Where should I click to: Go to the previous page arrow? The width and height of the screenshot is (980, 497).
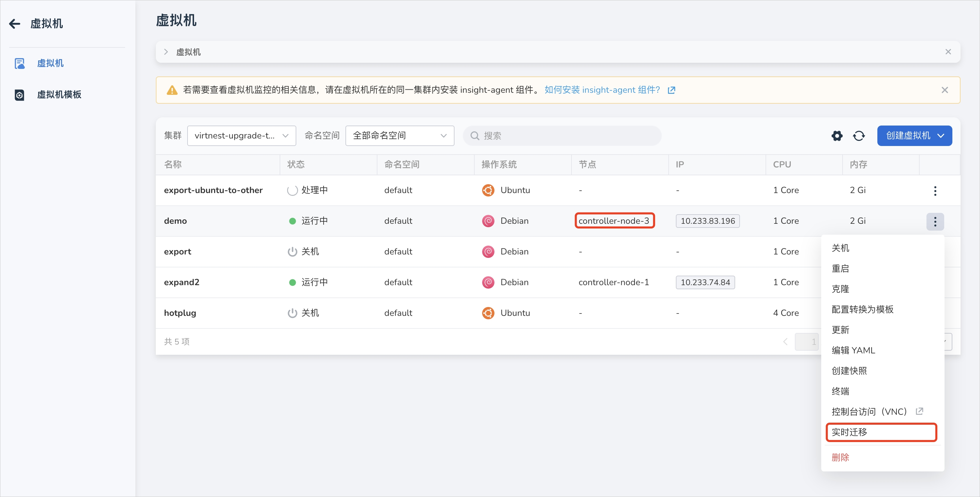pos(785,342)
